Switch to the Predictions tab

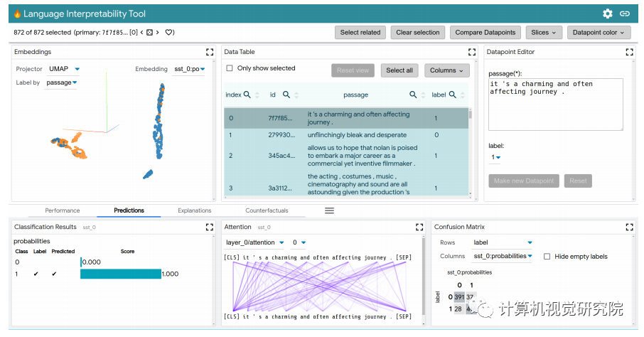coord(129,210)
